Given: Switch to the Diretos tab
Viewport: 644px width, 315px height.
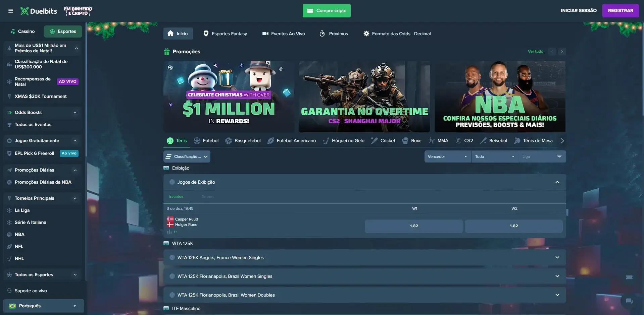Looking at the screenshot, I should 208,197.
